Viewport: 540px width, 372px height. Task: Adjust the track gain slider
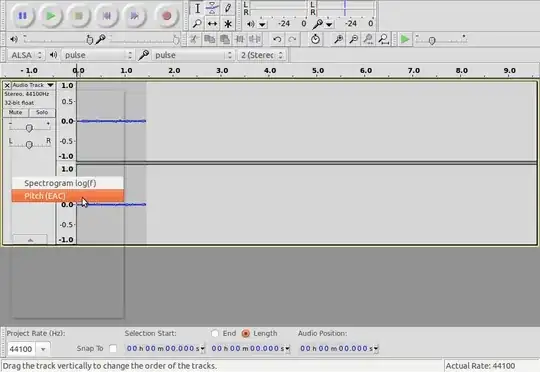[x=29, y=128]
